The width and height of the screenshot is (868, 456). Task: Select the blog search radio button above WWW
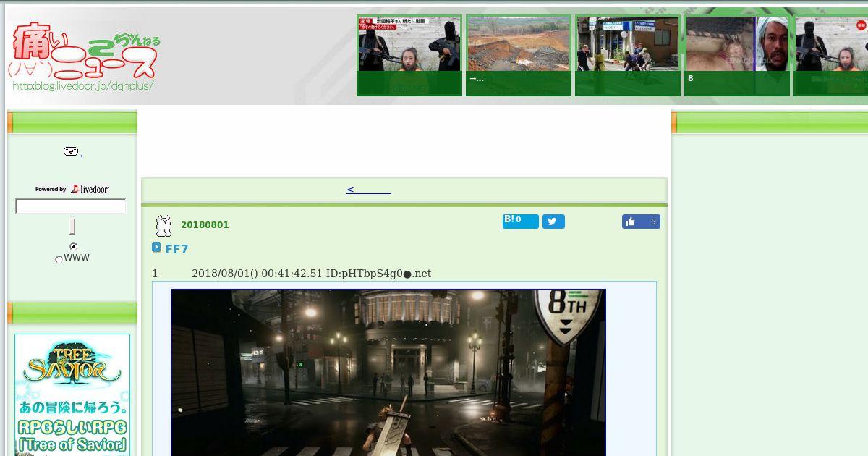pyautogui.click(x=73, y=247)
